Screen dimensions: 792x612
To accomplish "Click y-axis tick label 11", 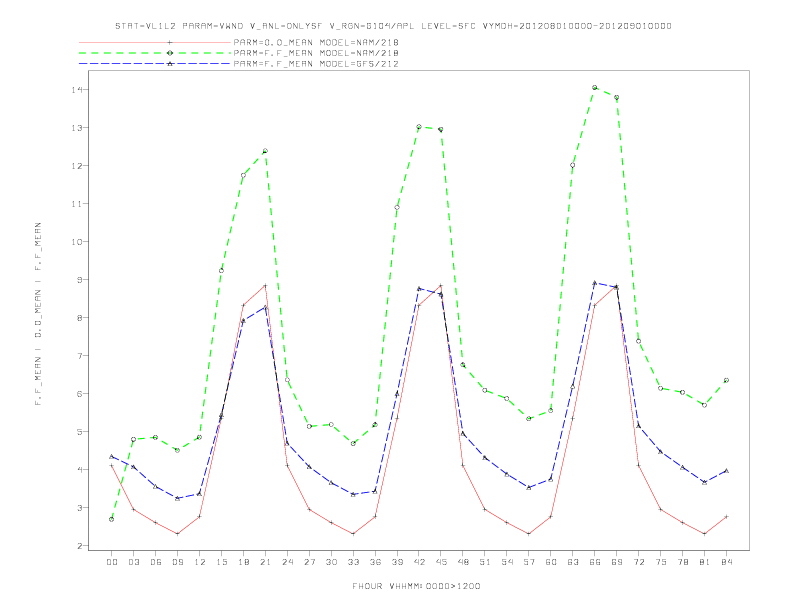I will coord(77,203).
